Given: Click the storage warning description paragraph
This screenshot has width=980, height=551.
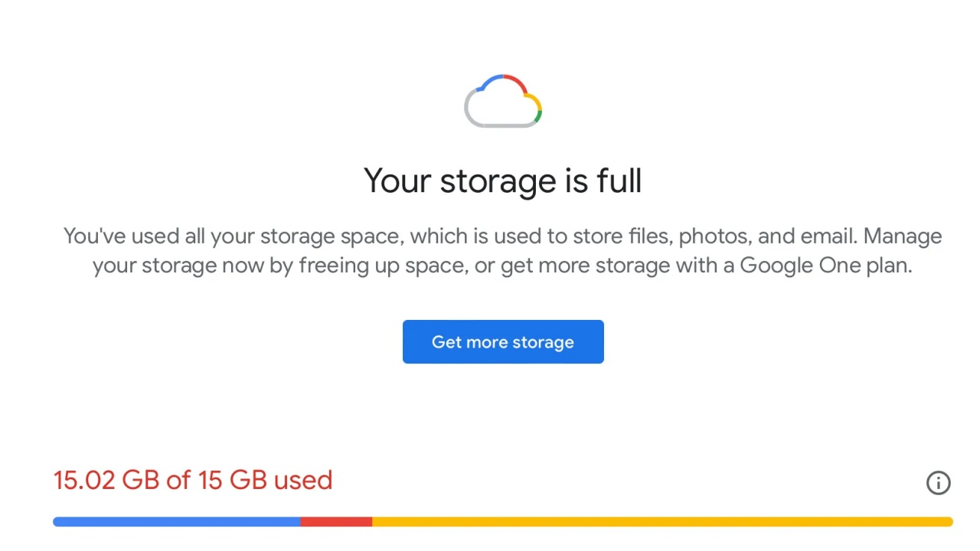Looking at the screenshot, I should (x=502, y=250).
